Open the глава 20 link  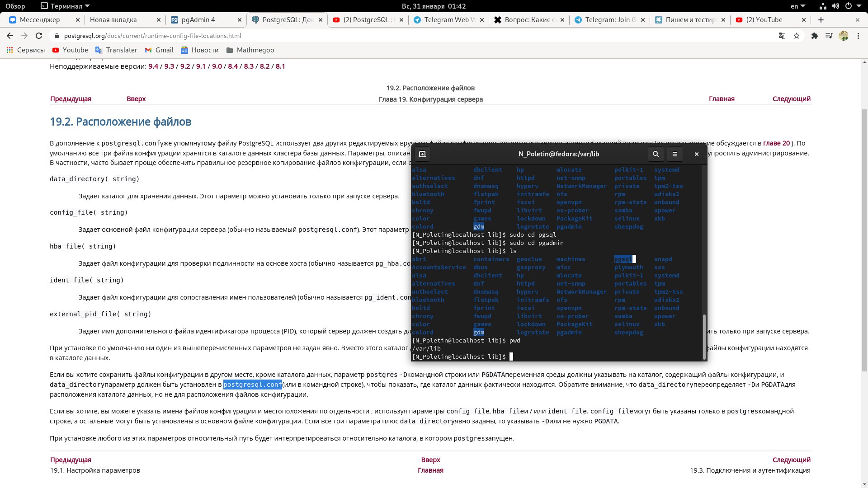coord(776,143)
